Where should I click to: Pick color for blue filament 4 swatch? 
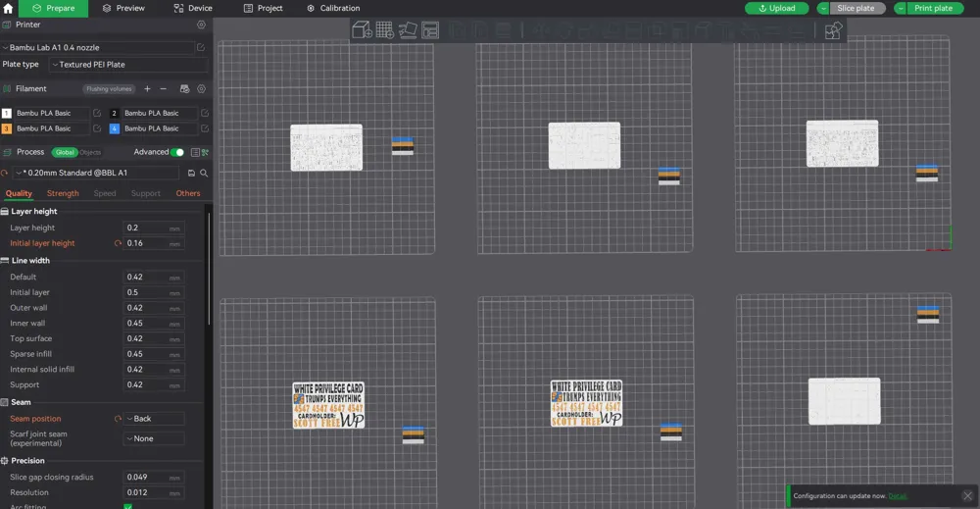pos(115,128)
